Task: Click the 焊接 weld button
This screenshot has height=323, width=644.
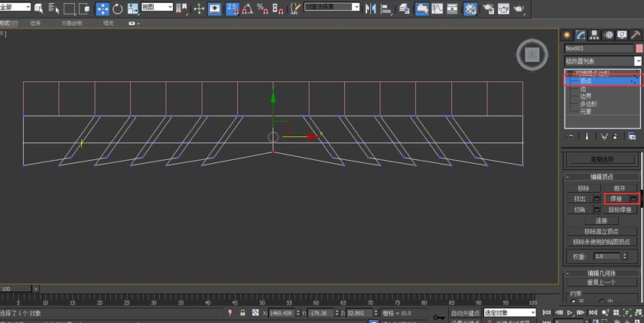Action: click(x=616, y=199)
